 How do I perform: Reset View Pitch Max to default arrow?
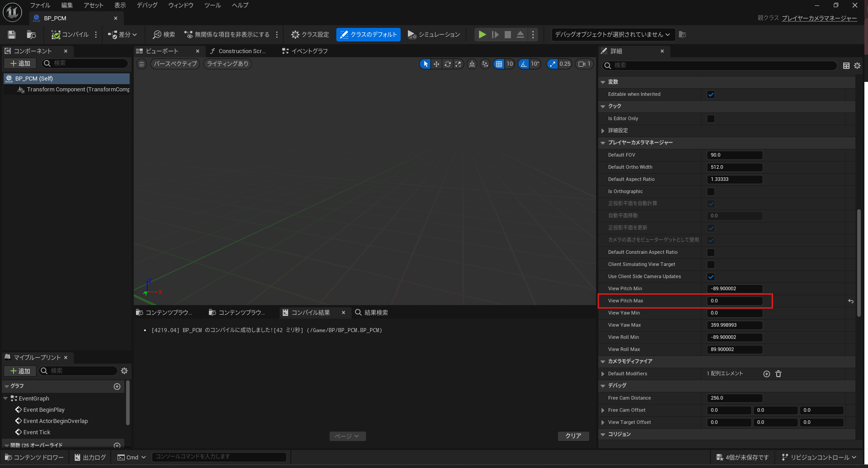pyautogui.click(x=850, y=301)
